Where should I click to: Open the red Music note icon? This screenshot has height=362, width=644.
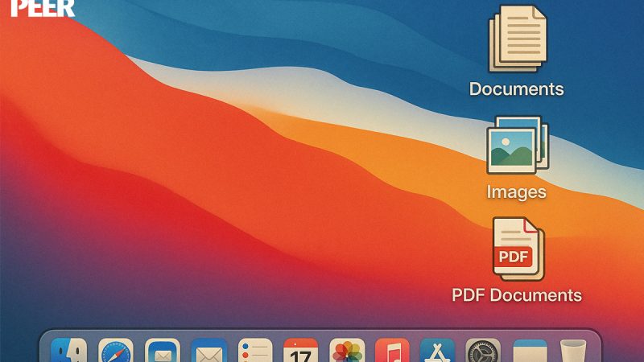392,350
